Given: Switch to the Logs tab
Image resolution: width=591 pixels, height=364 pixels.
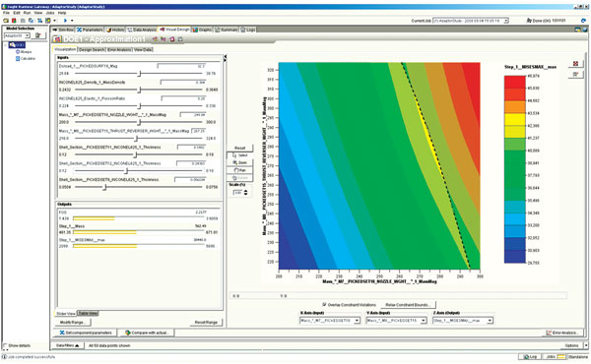Looking at the screenshot, I should (x=248, y=30).
